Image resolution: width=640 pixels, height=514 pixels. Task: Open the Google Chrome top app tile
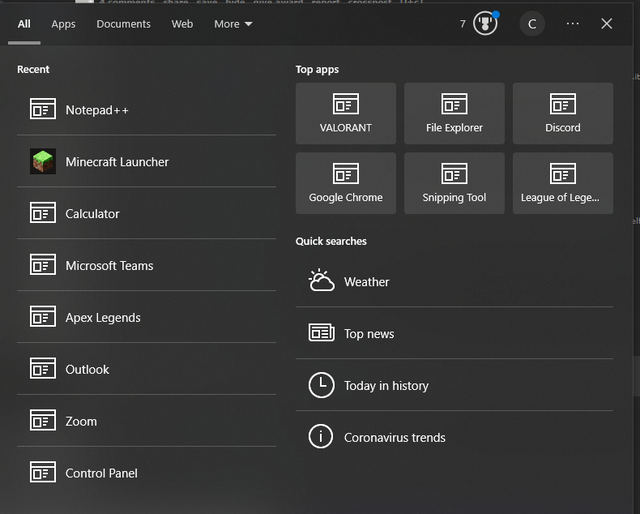[346, 183]
